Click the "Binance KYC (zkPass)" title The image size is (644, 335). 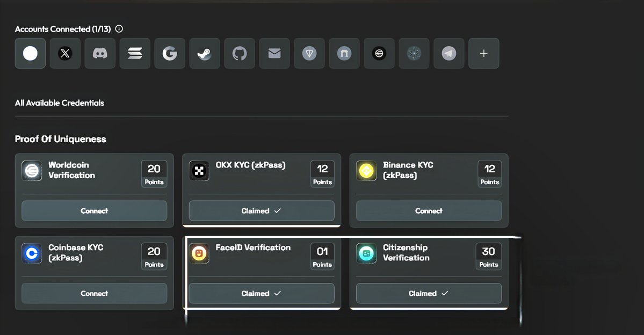408,170
